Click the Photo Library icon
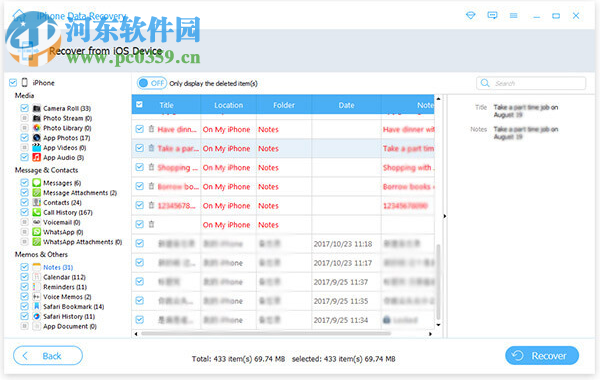 click(37, 129)
